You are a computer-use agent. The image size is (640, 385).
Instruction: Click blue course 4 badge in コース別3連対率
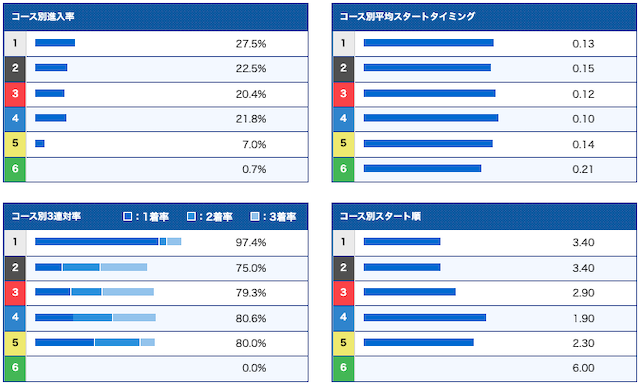pyautogui.click(x=15, y=318)
